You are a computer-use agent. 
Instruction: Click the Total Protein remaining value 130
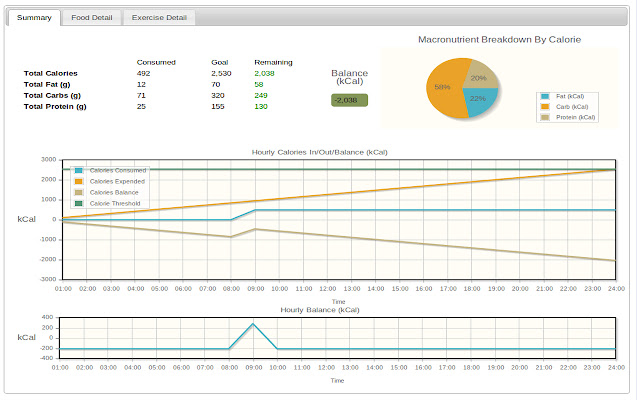(x=261, y=107)
